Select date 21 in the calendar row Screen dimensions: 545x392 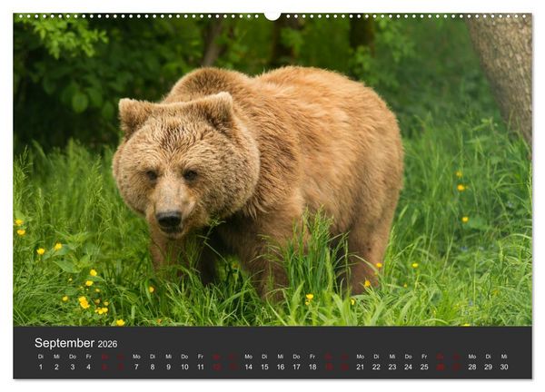click(x=361, y=367)
